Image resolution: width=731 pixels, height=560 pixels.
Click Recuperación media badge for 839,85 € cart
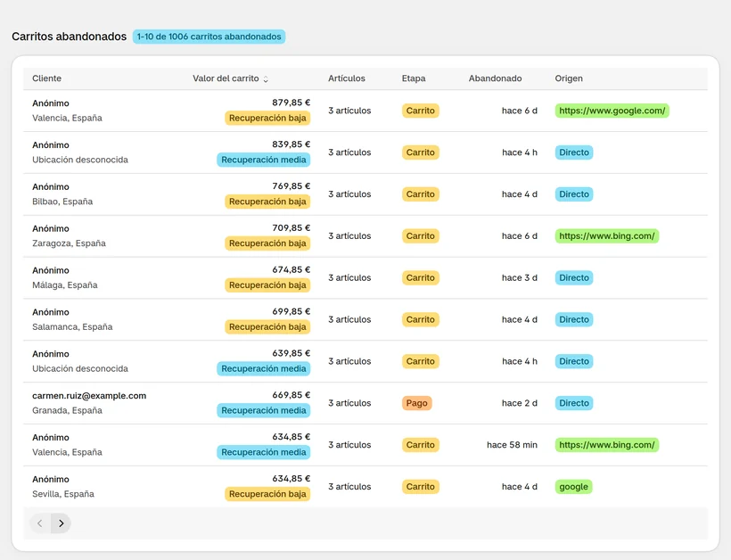point(263,160)
